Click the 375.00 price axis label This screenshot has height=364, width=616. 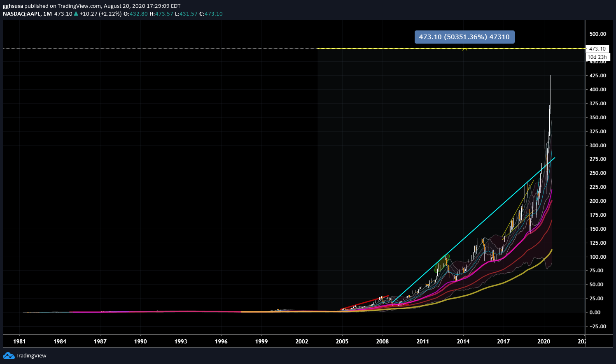597,104
